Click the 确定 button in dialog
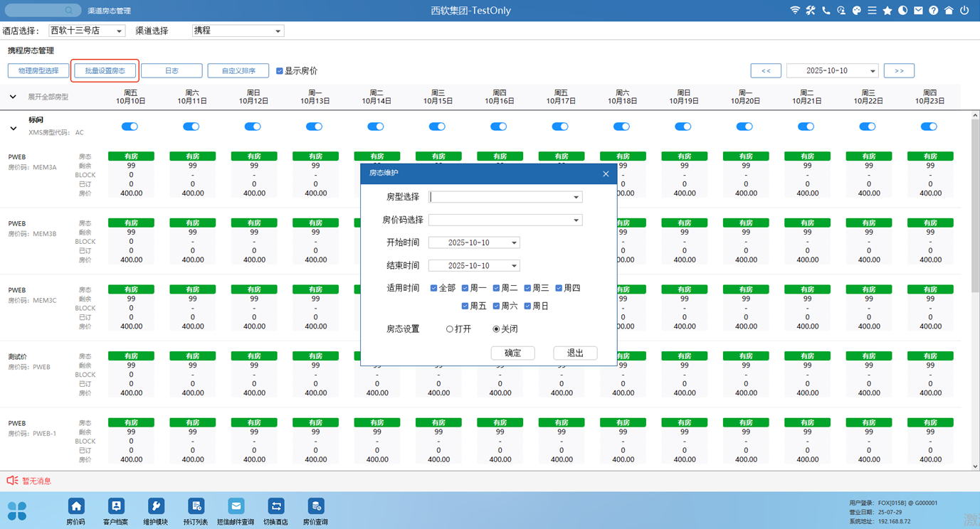Viewport: 980px width, 529px height. coord(512,353)
